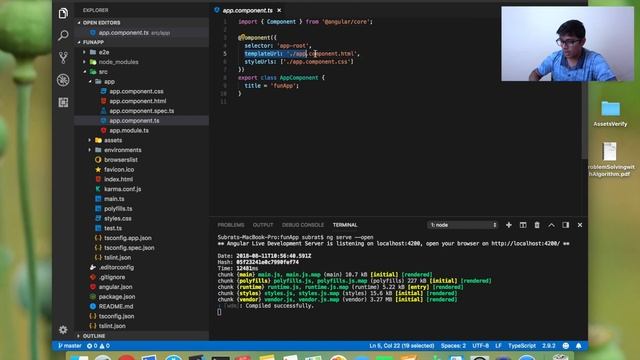Switch to the PROBLEMS tab
Image resolution: width=640 pixels, height=360 pixels.
pyautogui.click(x=231, y=225)
